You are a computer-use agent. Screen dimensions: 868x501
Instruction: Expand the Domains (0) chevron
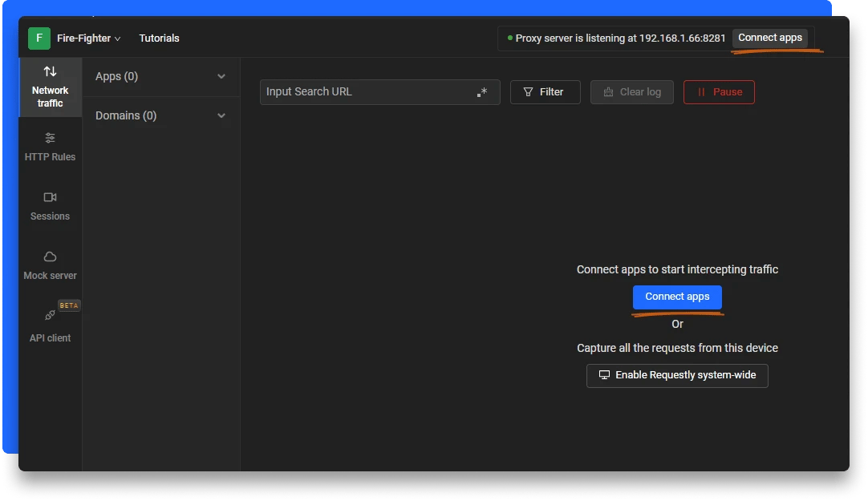[221, 115]
